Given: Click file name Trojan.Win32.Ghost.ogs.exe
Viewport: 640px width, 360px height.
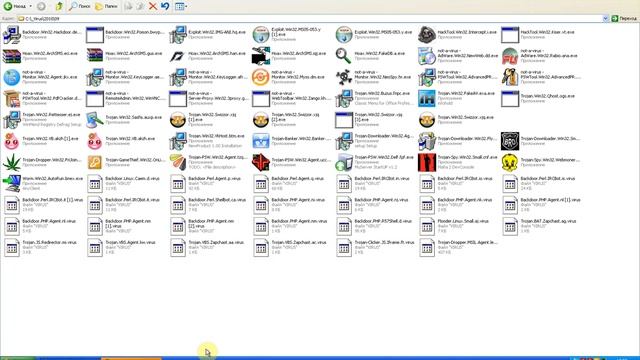Looking at the screenshot, I should [x=547, y=96].
